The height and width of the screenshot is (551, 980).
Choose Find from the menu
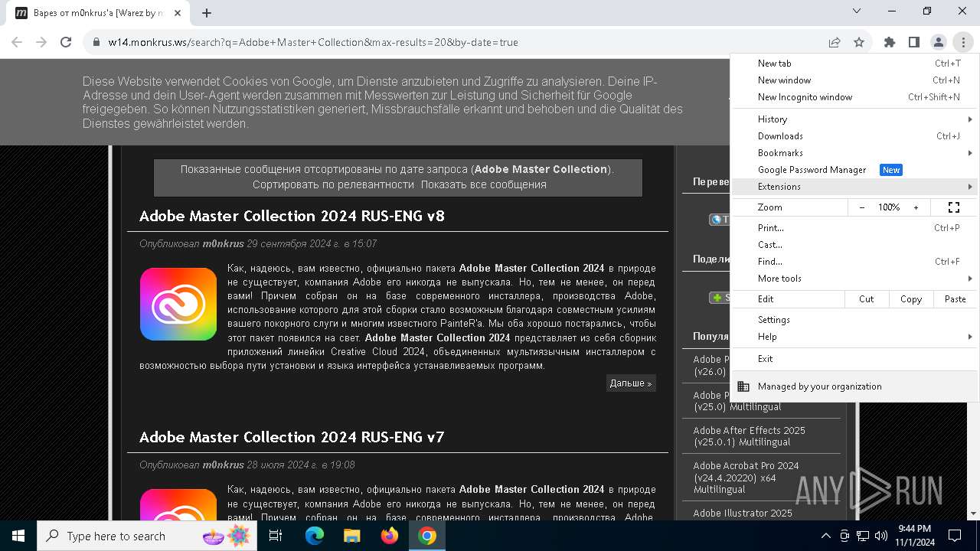tap(854, 262)
